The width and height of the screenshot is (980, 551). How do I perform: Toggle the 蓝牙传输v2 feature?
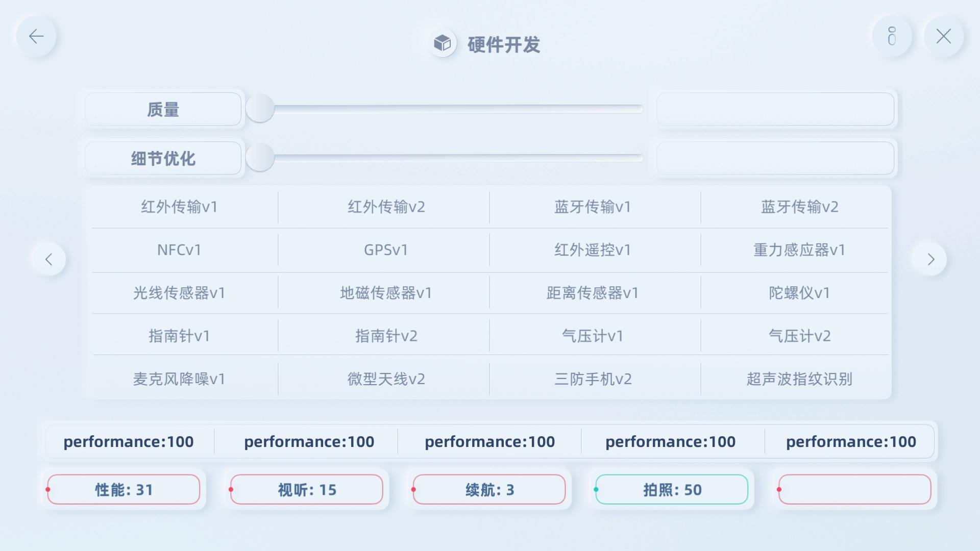tap(799, 207)
